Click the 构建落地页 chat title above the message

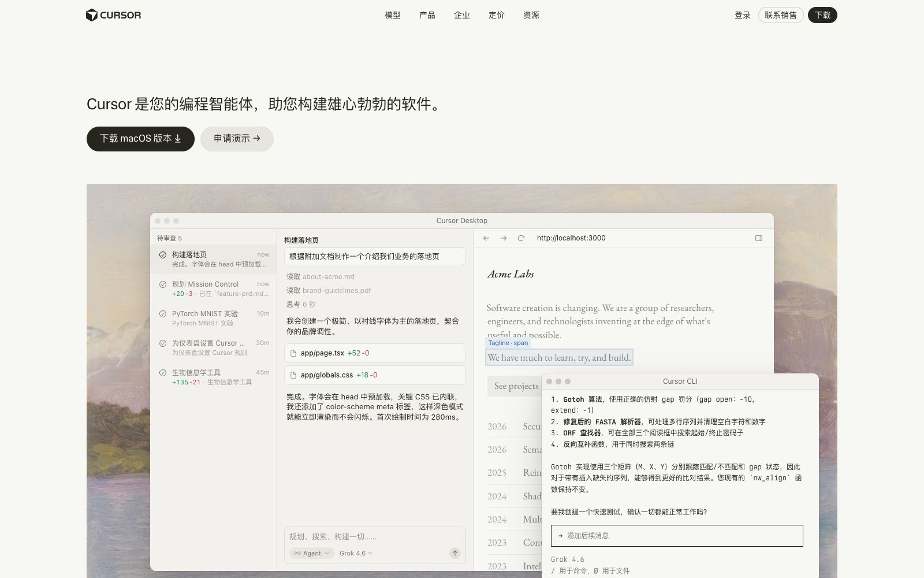(301, 240)
